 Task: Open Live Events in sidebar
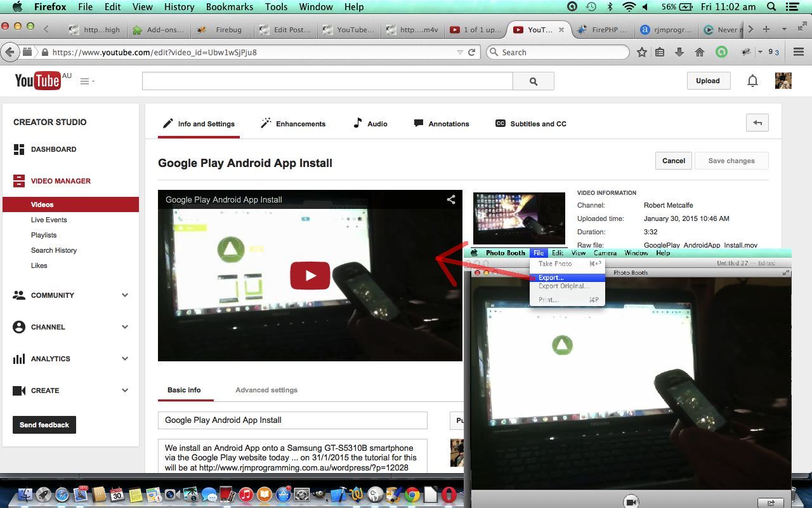pos(49,220)
